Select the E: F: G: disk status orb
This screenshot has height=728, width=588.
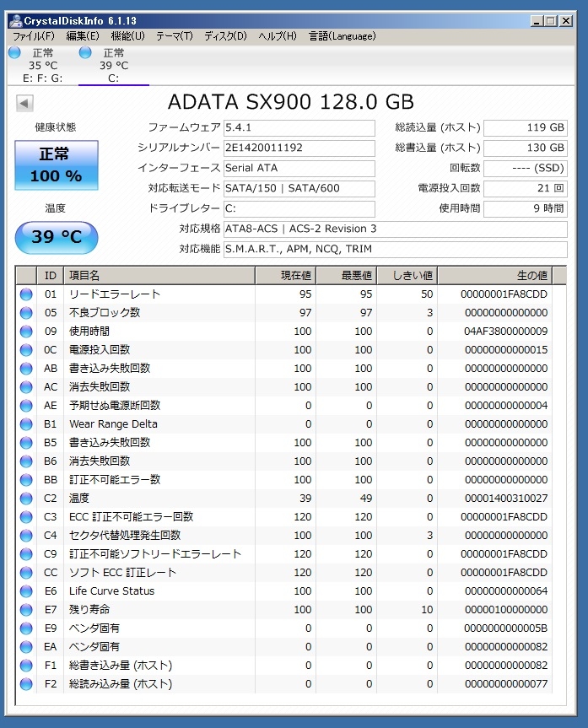[14, 53]
